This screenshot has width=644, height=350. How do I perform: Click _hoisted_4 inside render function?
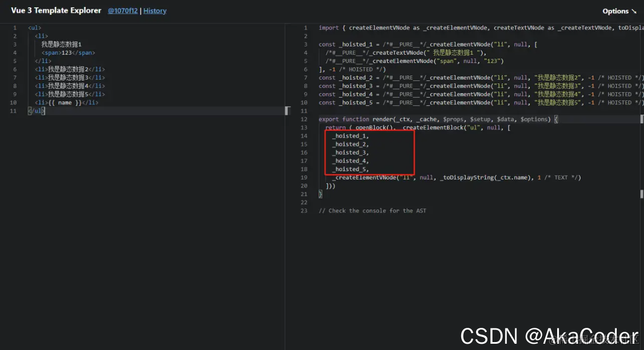click(x=351, y=161)
